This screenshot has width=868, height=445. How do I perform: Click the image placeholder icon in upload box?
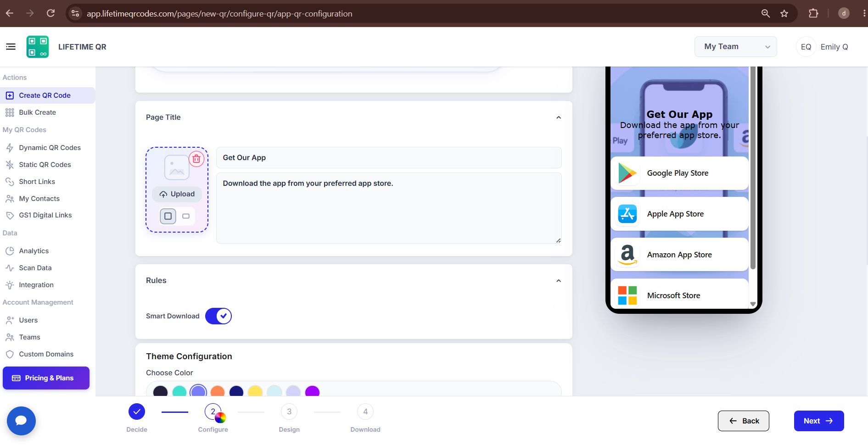point(177,168)
